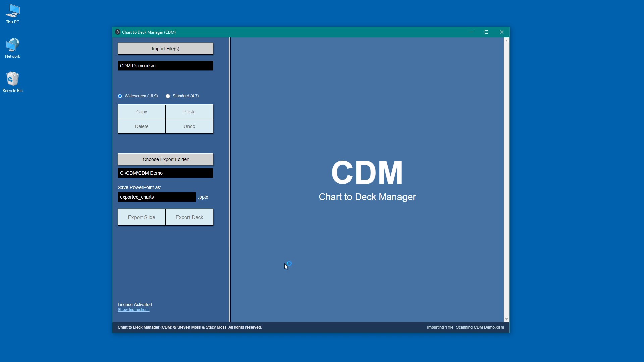
Task: Select the Network desktop icon
Action: pos(13,48)
